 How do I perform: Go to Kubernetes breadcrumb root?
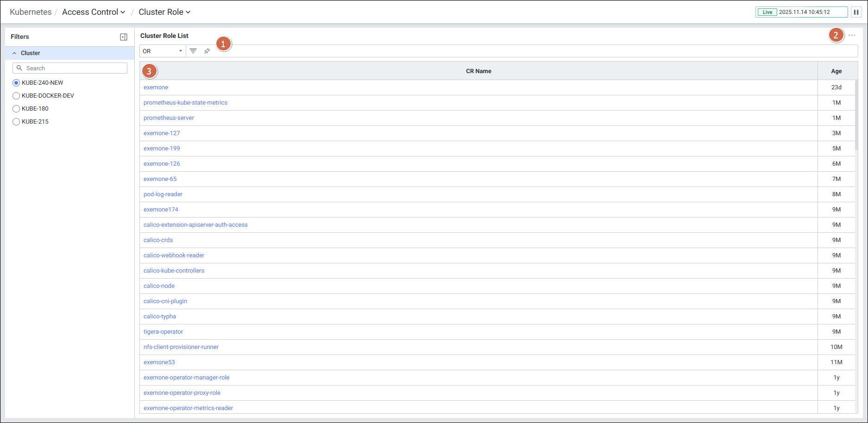[31, 12]
